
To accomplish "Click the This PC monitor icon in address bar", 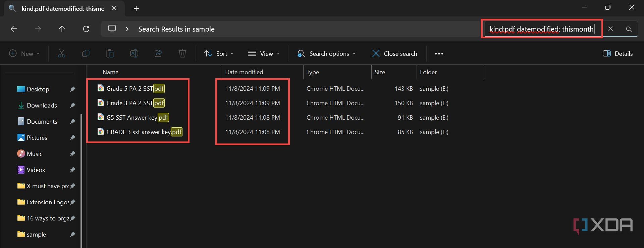I will [x=112, y=29].
